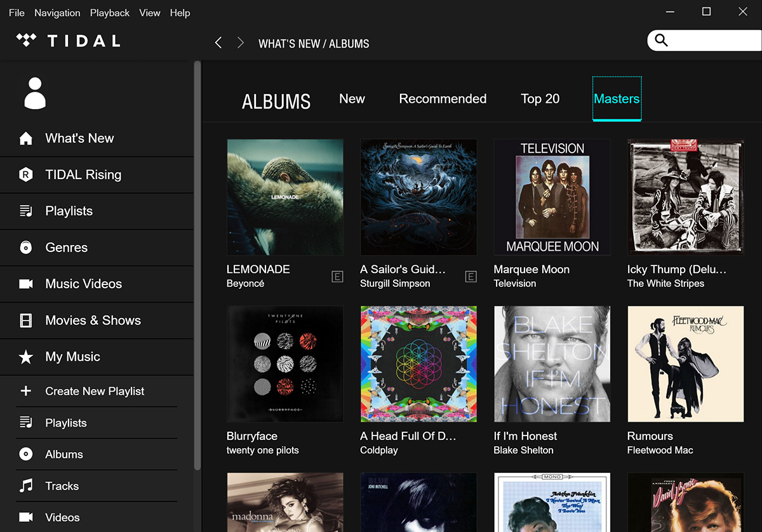The height and width of the screenshot is (532, 762).
Task: Click the Genres disc icon
Action: click(x=26, y=248)
